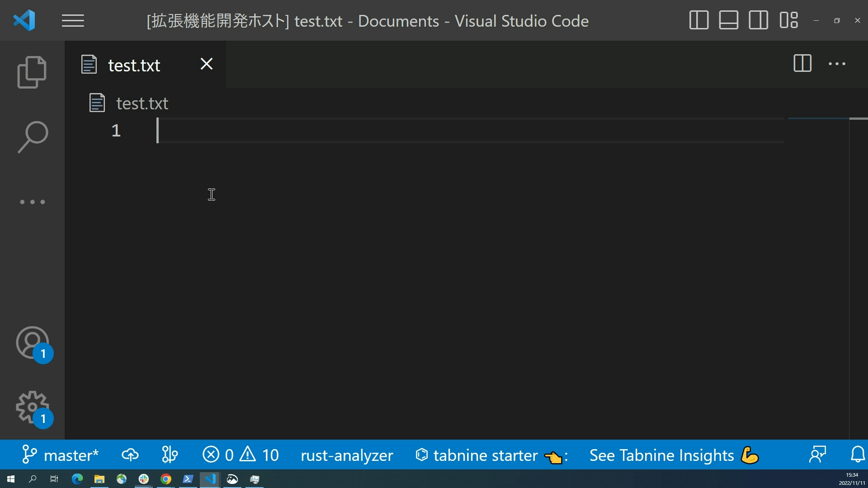Open Task View in the taskbar
The image size is (868, 488).
(54, 479)
